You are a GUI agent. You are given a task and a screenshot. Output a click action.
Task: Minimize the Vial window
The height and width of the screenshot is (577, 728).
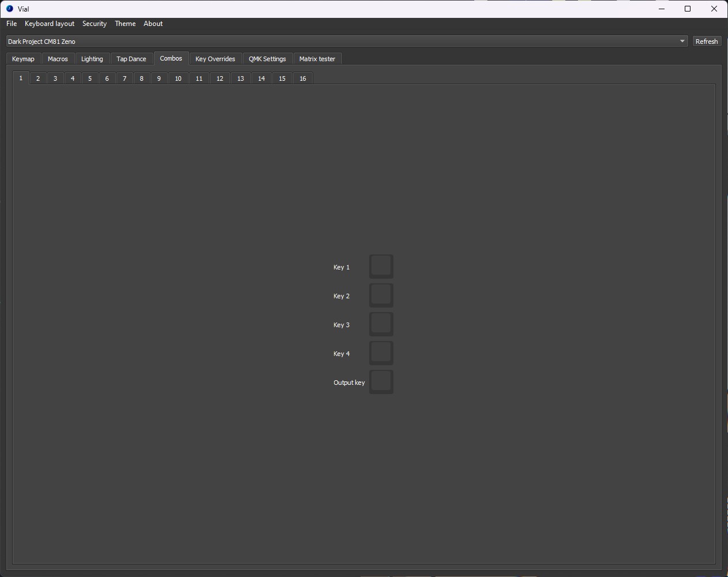point(662,9)
